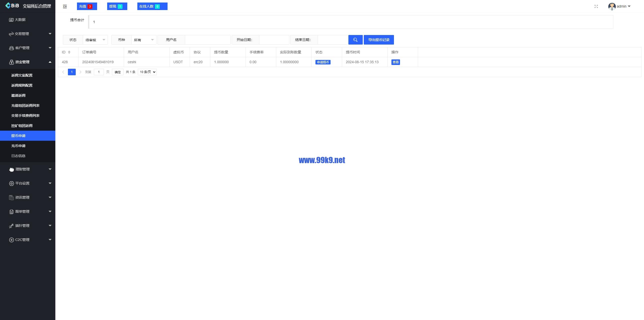644x320 pixels.
Task: Click the 资金管理 money bag icon
Action: tap(11, 62)
